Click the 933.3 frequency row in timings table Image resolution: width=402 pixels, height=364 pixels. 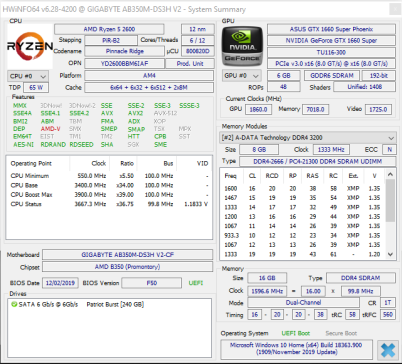click(302, 235)
